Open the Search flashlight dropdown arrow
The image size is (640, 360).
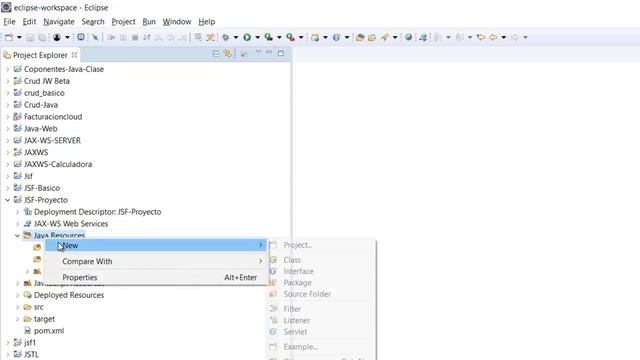coord(395,38)
